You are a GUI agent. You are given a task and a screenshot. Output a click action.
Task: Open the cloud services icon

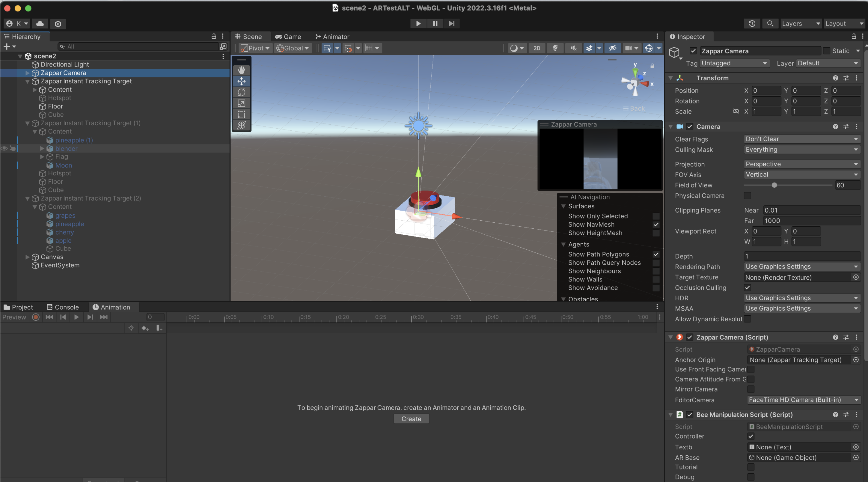tap(40, 23)
